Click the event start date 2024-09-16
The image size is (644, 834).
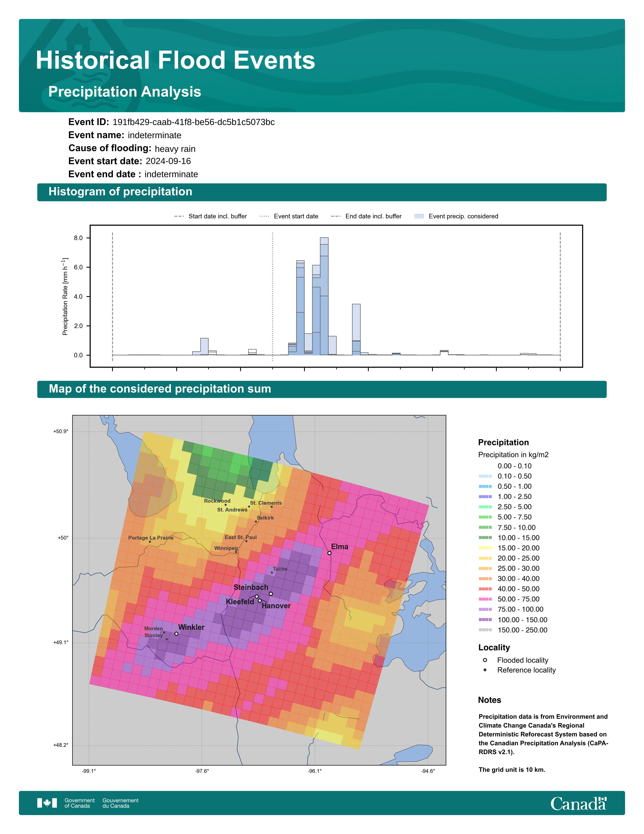168,161
